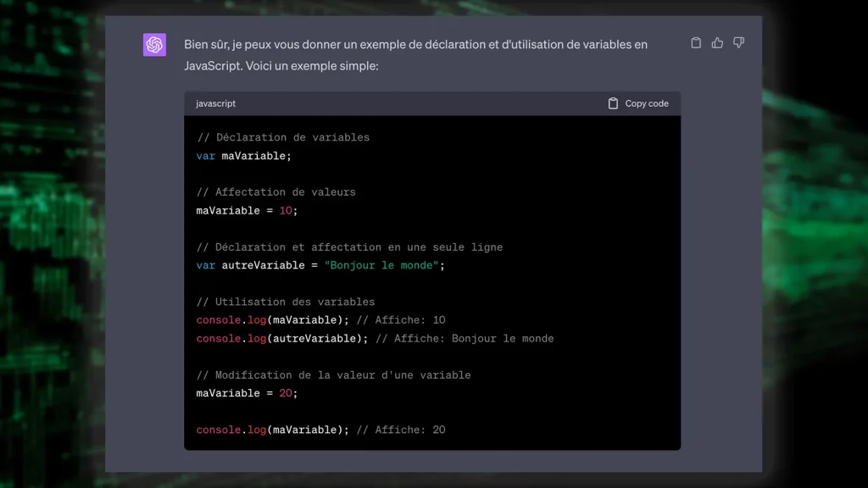The height and width of the screenshot is (488, 868).
Task: Click the red number 20 in the assignment
Action: [x=286, y=394]
